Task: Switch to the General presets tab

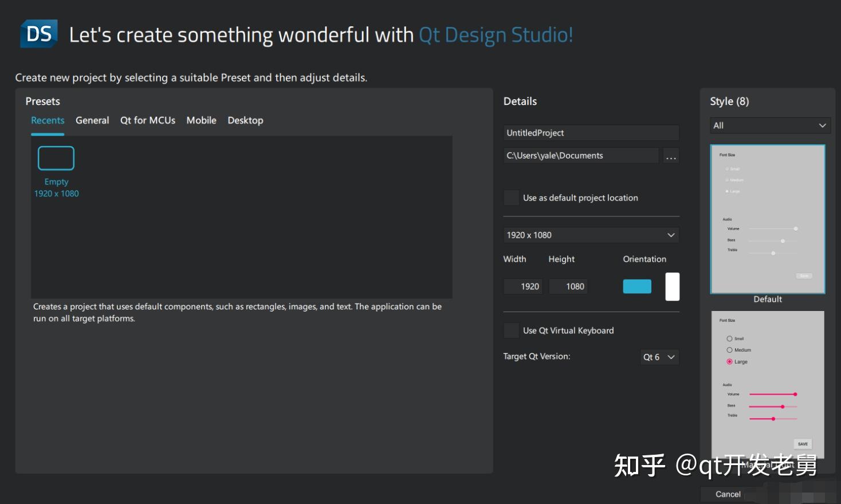Action: tap(92, 120)
